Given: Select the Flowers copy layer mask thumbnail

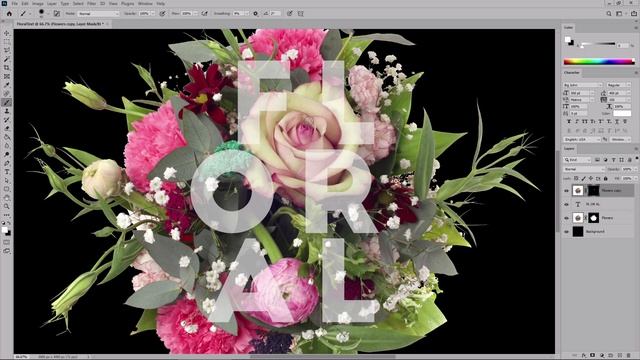Looking at the screenshot, I should pyautogui.click(x=593, y=191).
